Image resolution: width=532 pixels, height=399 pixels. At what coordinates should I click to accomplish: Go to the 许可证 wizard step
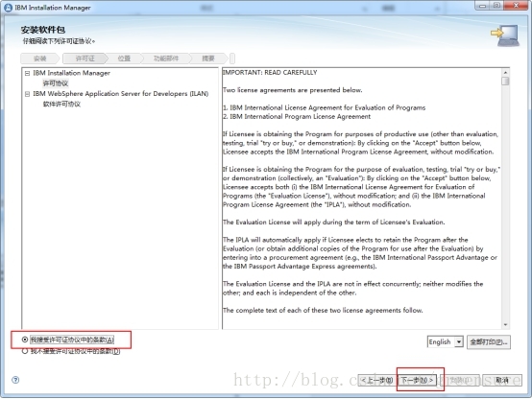pyautogui.click(x=85, y=59)
